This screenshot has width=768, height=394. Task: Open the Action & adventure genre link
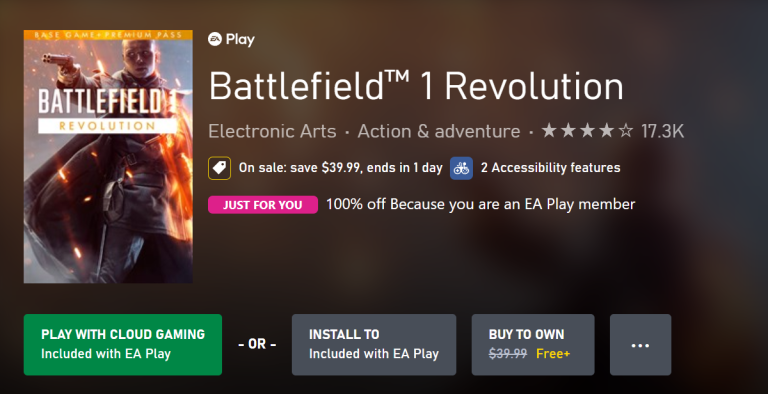pyautogui.click(x=439, y=131)
